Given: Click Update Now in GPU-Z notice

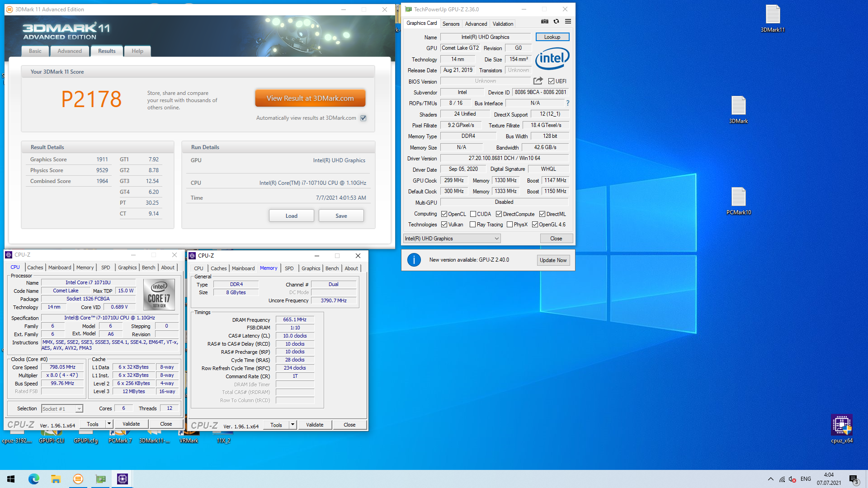Looking at the screenshot, I should [x=553, y=260].
